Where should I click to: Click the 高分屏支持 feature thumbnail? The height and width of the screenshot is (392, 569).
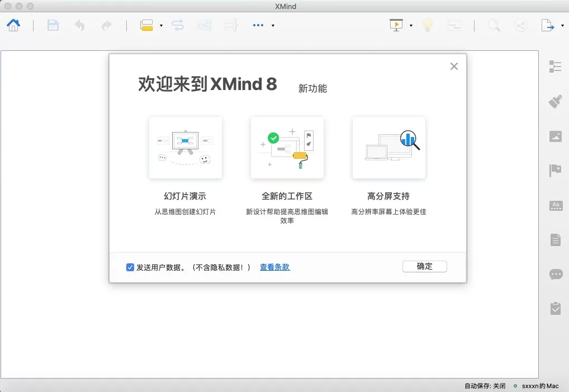coord(388,148)
